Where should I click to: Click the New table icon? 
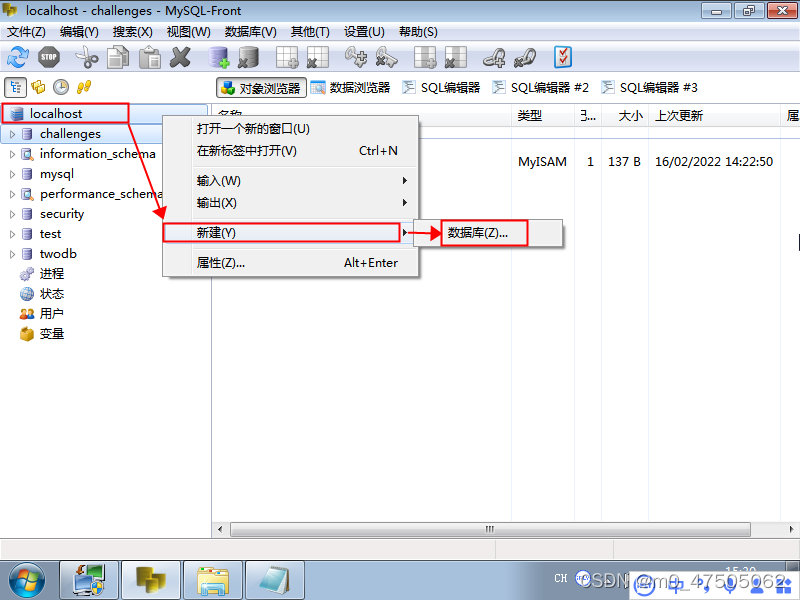click(287, 57)
